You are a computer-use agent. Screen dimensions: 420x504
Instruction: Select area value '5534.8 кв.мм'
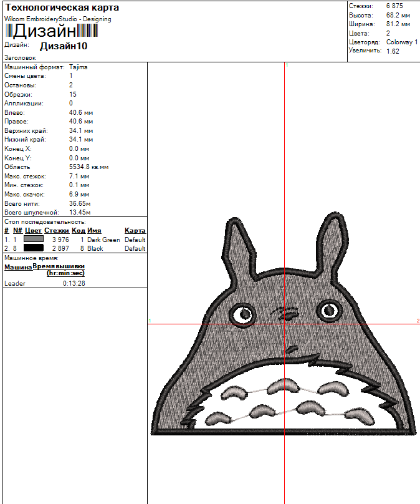coord(89,167)
